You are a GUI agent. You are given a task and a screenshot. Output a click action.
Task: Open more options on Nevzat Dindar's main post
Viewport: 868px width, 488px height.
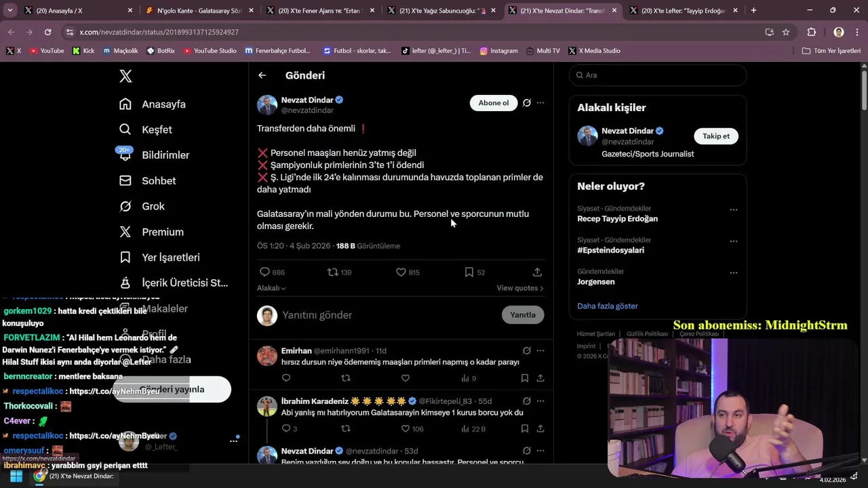pos(540,103)
